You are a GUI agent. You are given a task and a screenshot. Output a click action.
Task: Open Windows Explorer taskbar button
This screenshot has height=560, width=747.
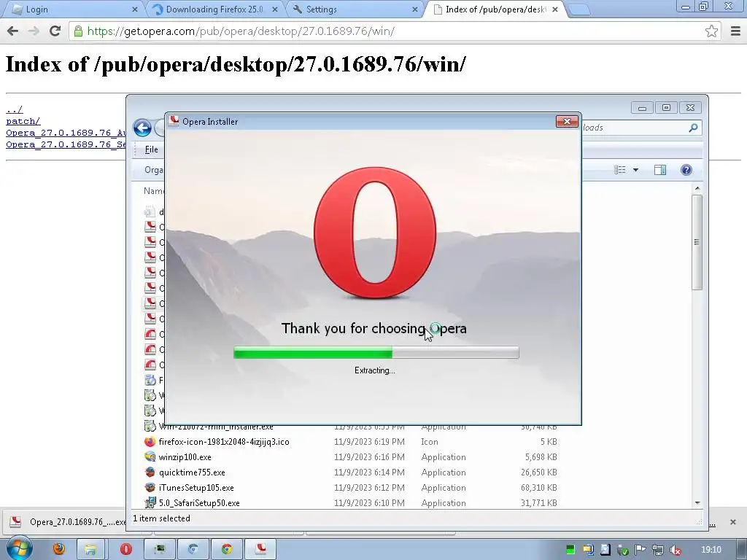pos(90,549)
